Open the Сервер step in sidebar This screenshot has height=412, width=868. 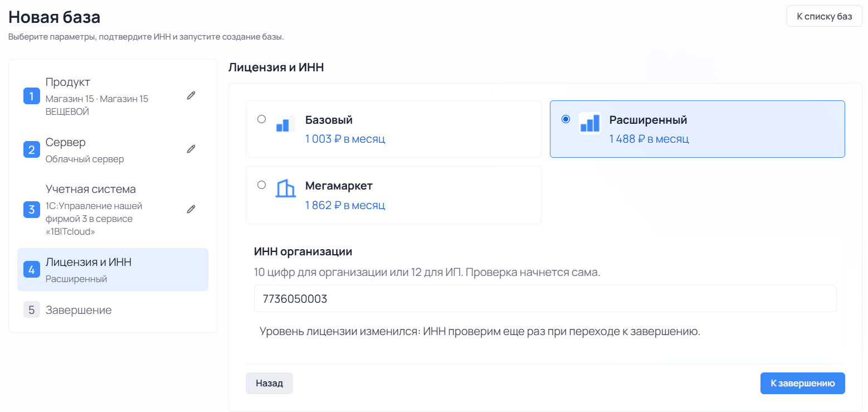pyautogui.click(x=113, y=149)
